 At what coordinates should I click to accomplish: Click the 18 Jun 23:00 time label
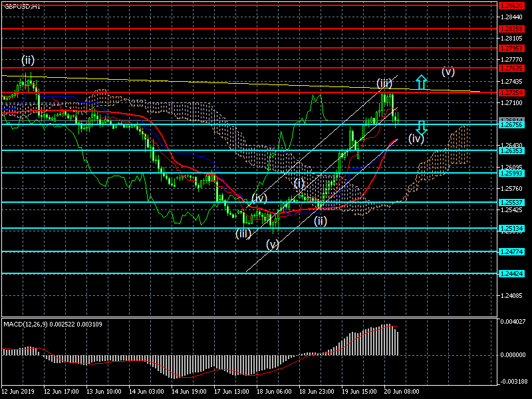click(317, 391)
